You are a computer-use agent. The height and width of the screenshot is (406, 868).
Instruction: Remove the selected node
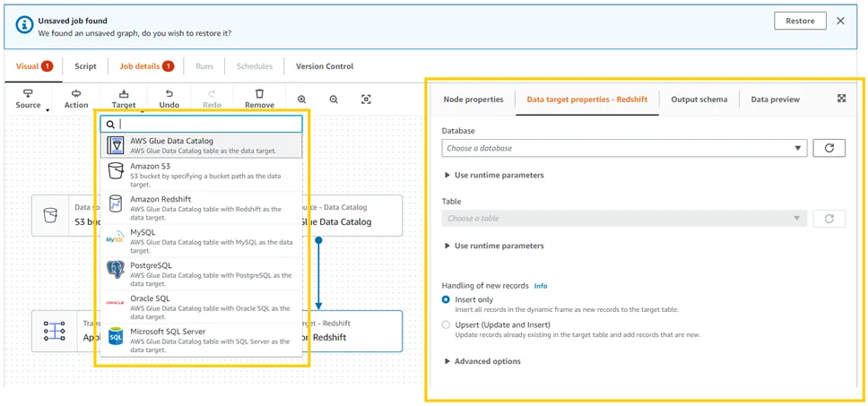[260, 99]
